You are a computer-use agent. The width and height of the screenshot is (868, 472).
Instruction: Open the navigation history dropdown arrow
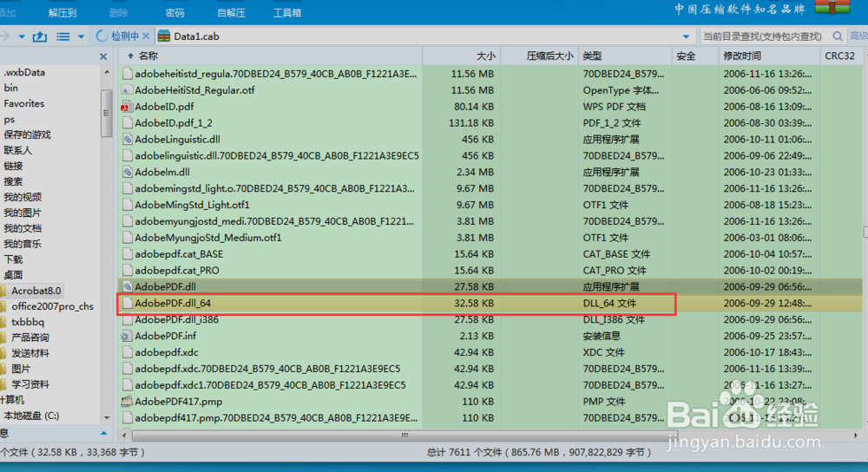coord(22,36)
